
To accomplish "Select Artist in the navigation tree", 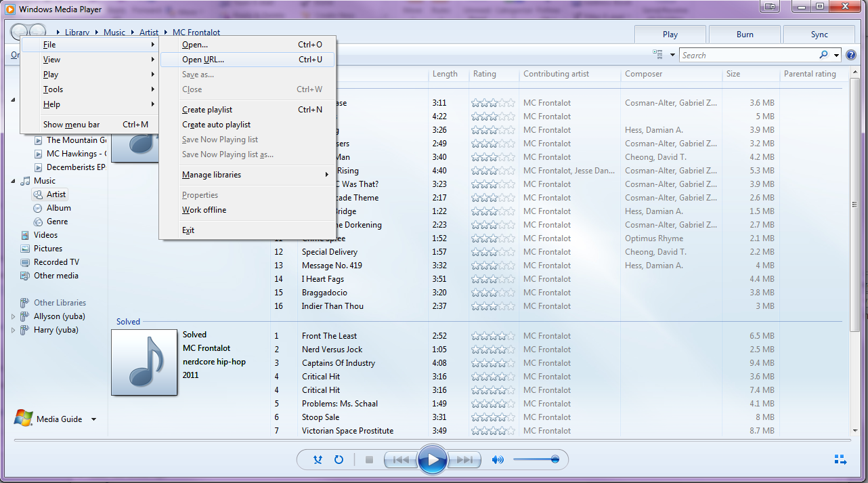I will 49,194.
